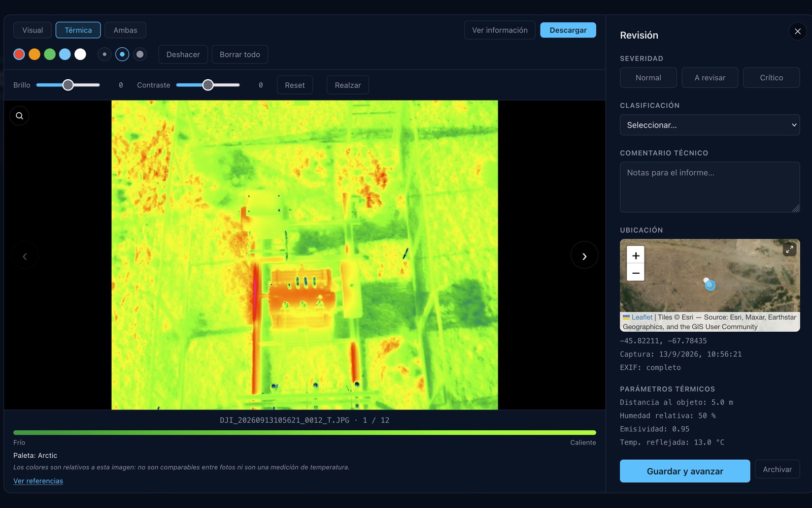
Task: Click the Realzar enhance button
Action: (348, 85)
